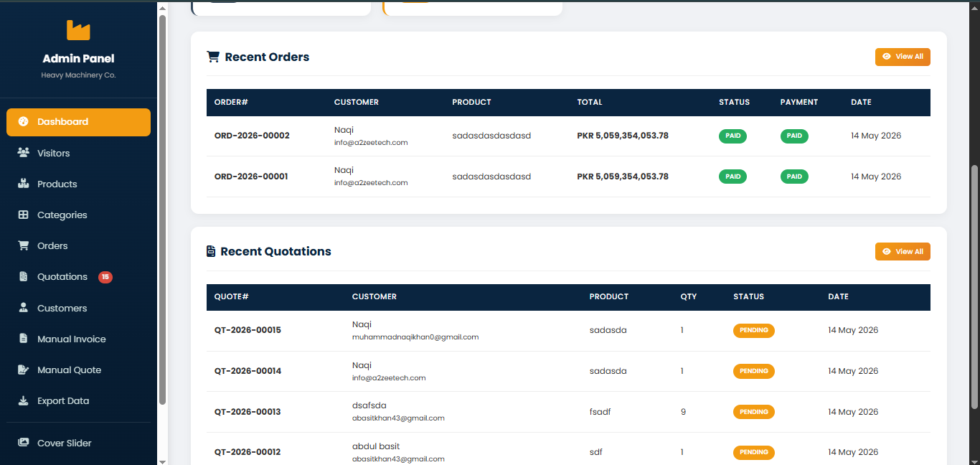
Task: Click the QUOTE# column header
Action: (x=232, y=297)
